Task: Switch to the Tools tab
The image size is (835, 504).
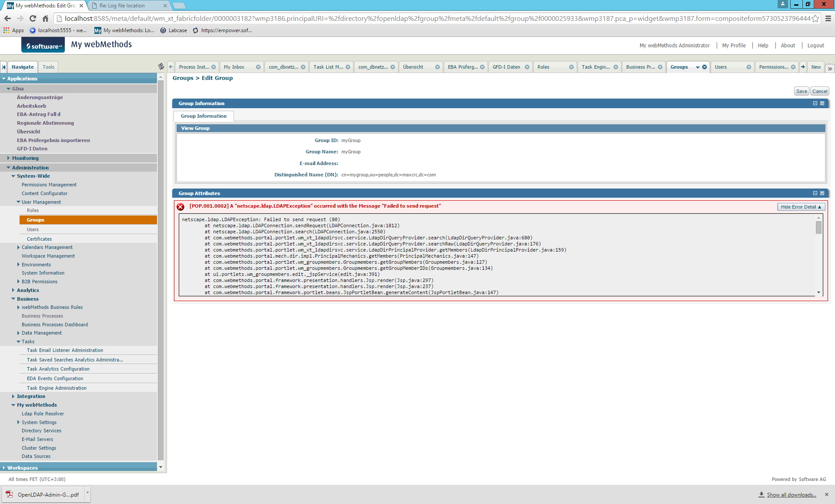Action: (48, 67)
